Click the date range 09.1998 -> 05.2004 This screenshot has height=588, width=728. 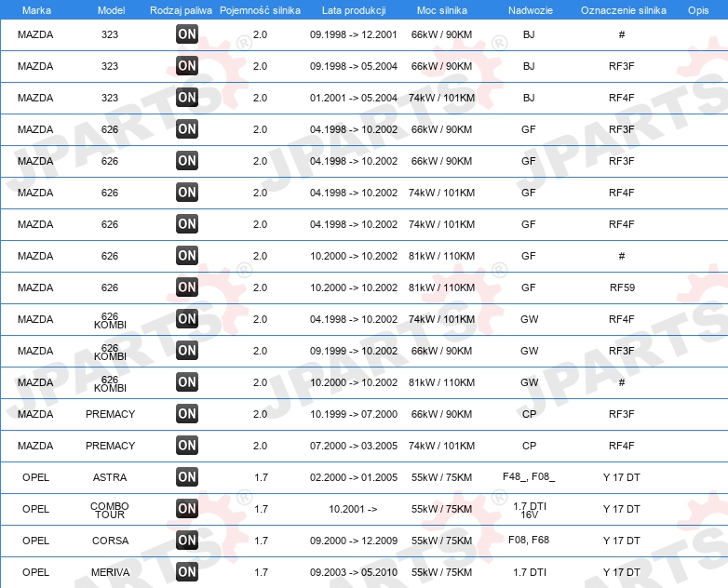click(x=354, y=66)
